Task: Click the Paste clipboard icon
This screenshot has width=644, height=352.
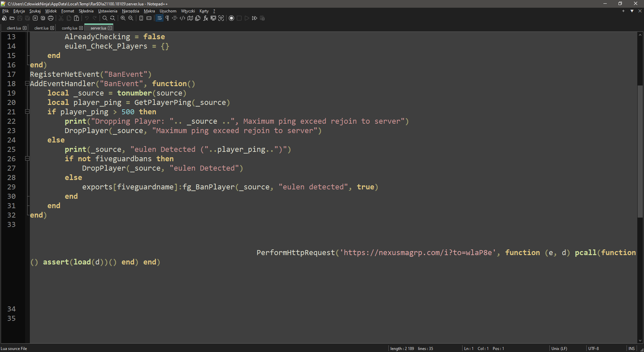Action: click(x=76, y=18)
